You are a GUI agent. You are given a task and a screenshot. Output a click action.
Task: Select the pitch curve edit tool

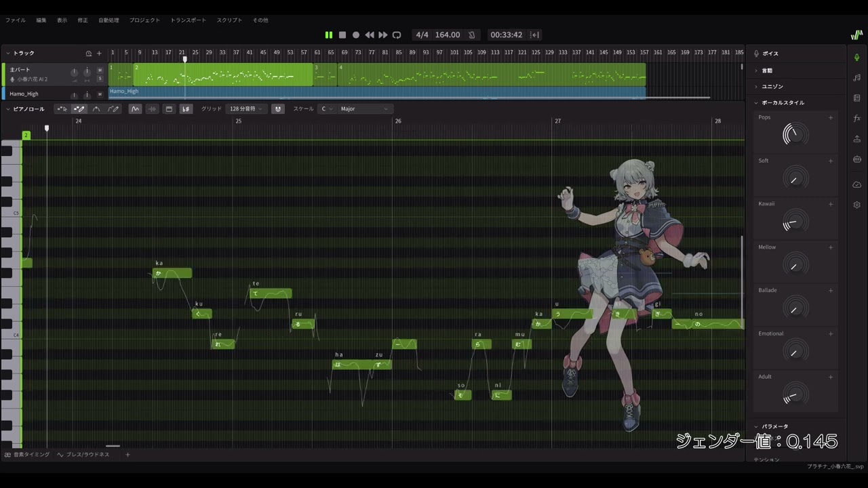pos(96,109)
